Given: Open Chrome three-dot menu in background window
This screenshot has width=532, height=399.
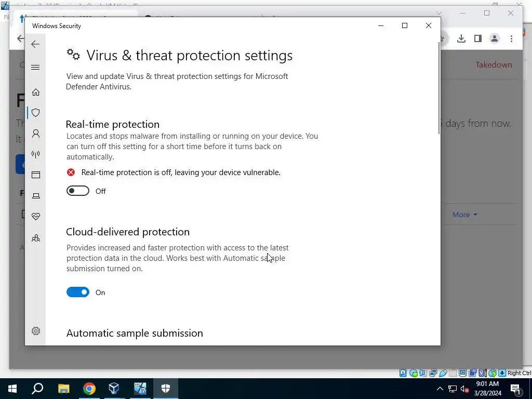Looking at the screenshot, I should [x=511, y=38].
